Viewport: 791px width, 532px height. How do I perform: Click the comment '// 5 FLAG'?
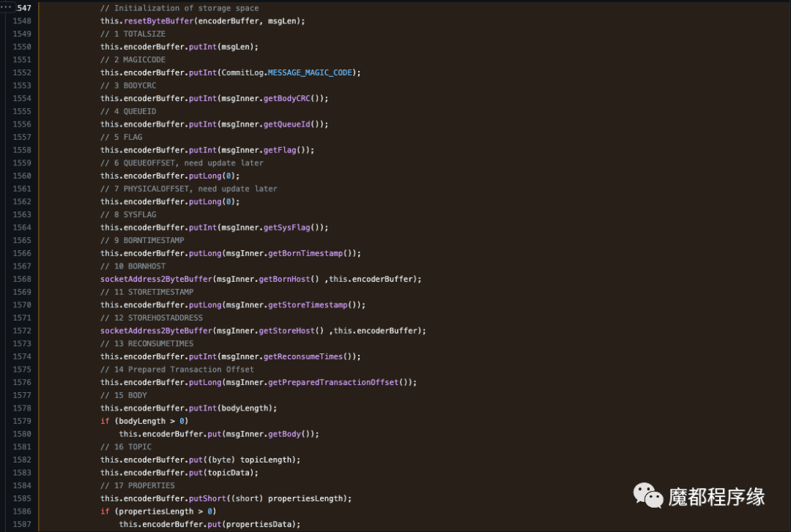coord(121,137)
